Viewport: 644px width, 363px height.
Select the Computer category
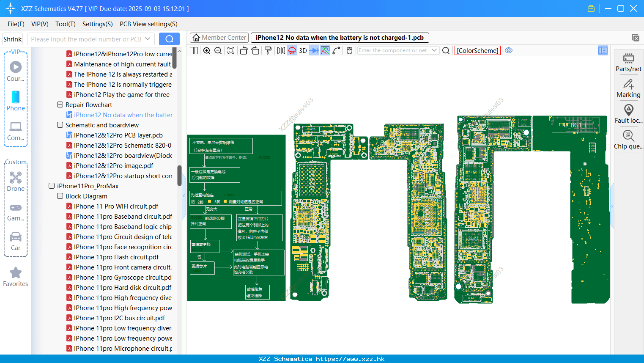pyautogui.click(x=16, y=131)
